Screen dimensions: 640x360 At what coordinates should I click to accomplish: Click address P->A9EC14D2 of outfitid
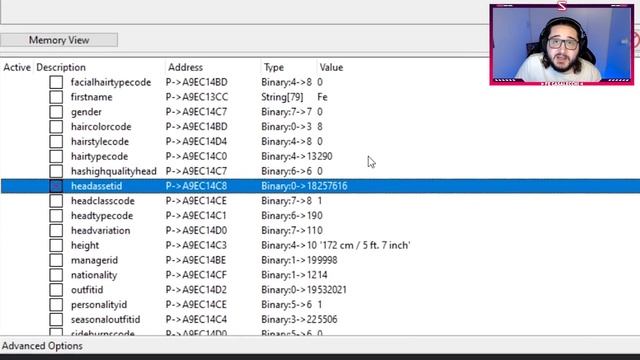tap(197, 290)
